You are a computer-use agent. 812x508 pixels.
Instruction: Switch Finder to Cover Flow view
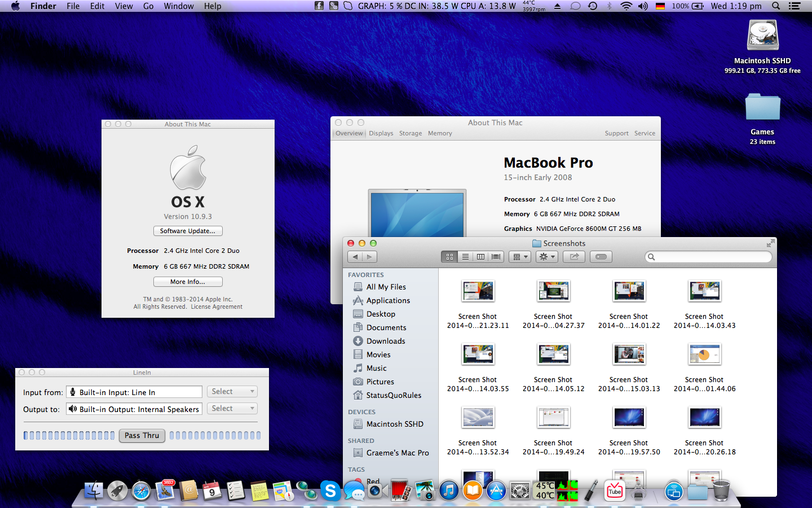[x=496, y=257]
